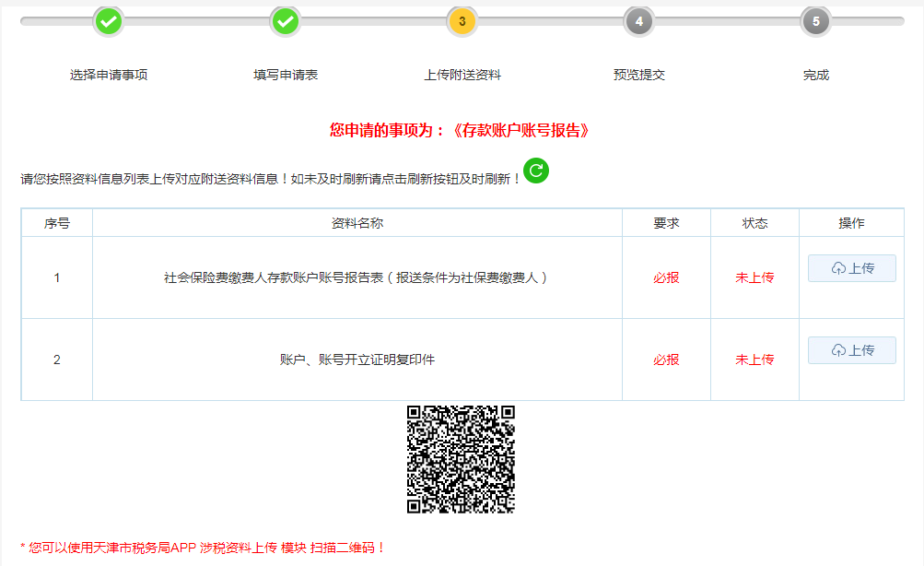Click 未上传 status in row 2

coord(754,360)
